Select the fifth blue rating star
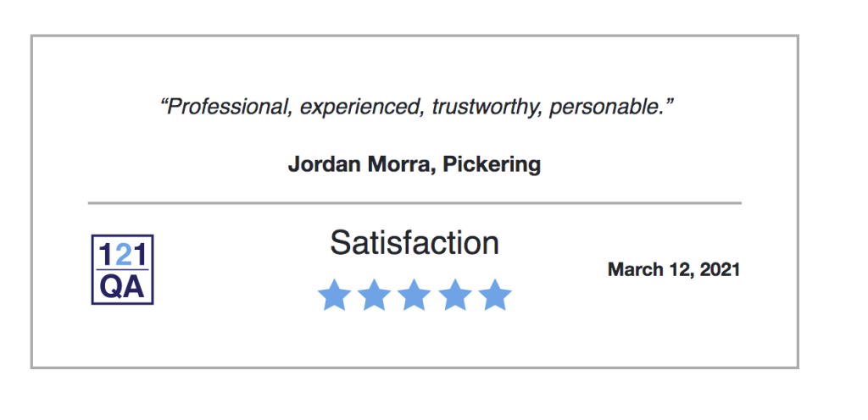868x420 pixels. tap(495, 295)
